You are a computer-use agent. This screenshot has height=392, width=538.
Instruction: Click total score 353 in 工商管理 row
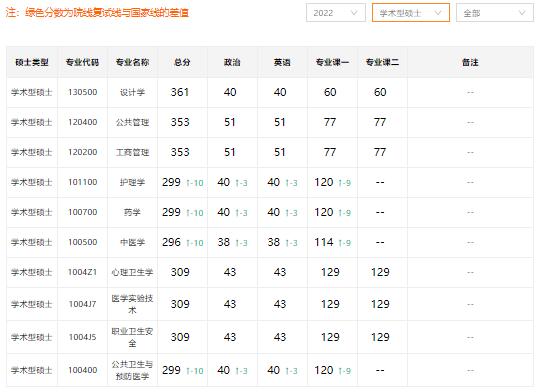(x=180, y=152)
